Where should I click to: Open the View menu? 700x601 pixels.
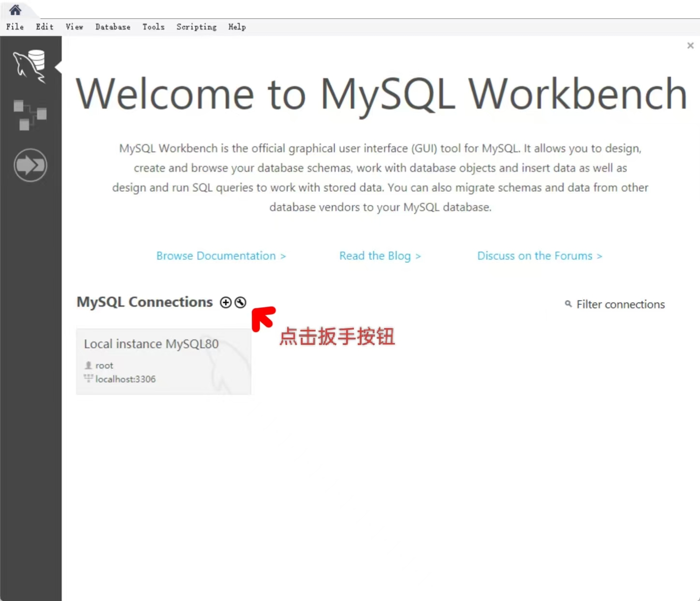coord(74,27)
